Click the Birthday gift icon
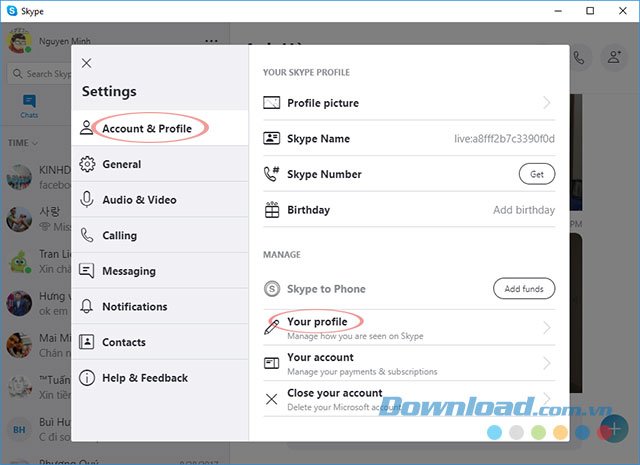Screen dimensions: 640x465 272,209
